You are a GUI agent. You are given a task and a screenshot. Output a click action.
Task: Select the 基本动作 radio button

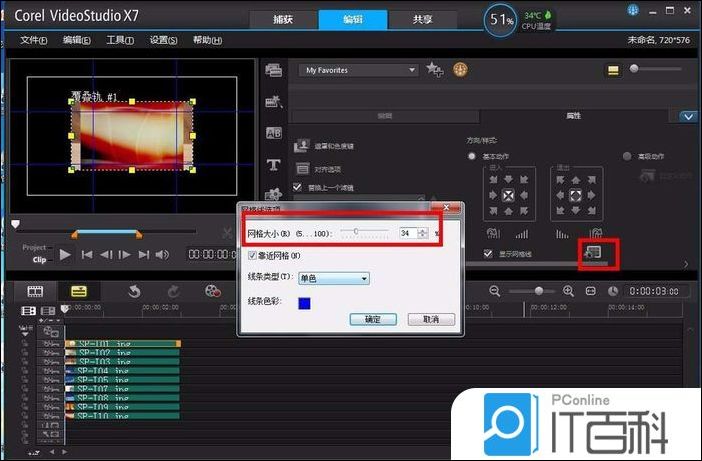472,156
